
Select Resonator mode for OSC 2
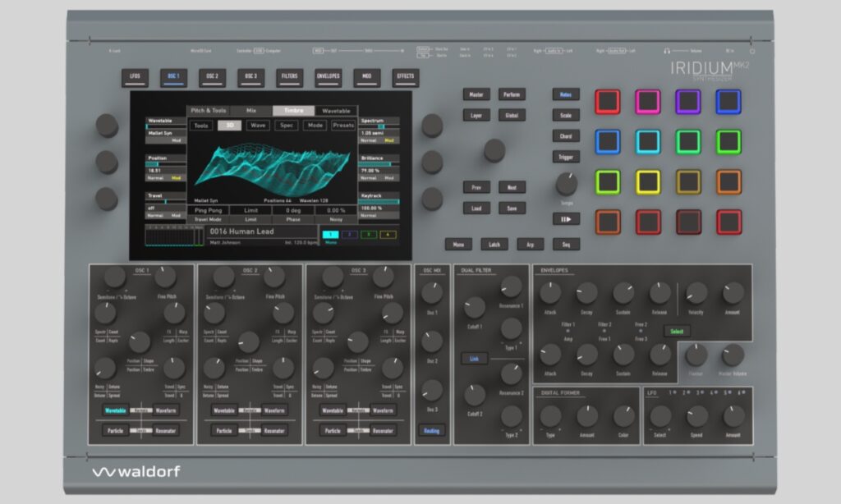pyautogui.click(x=274, y=431)
